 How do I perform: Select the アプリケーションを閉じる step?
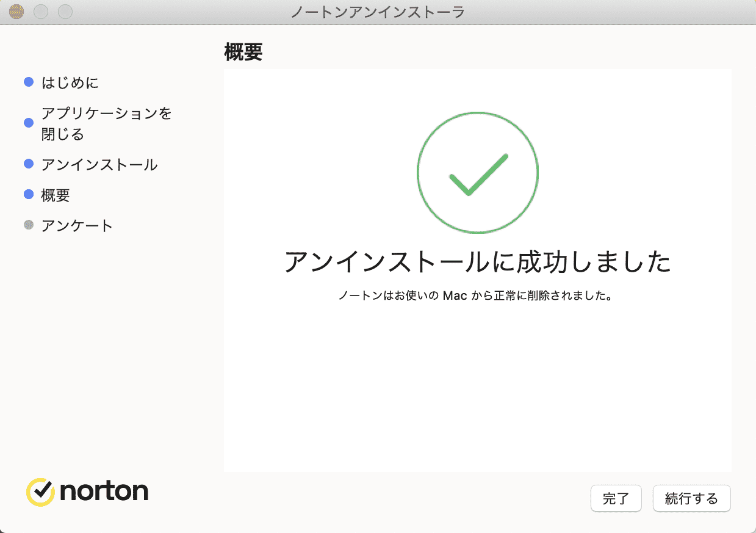pos(107,123)
